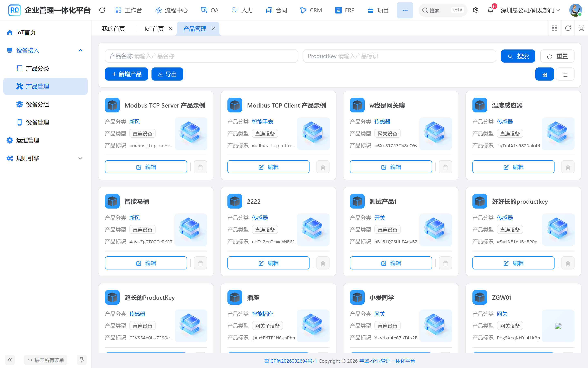Click cube icon of ZGW01 card

480,297
